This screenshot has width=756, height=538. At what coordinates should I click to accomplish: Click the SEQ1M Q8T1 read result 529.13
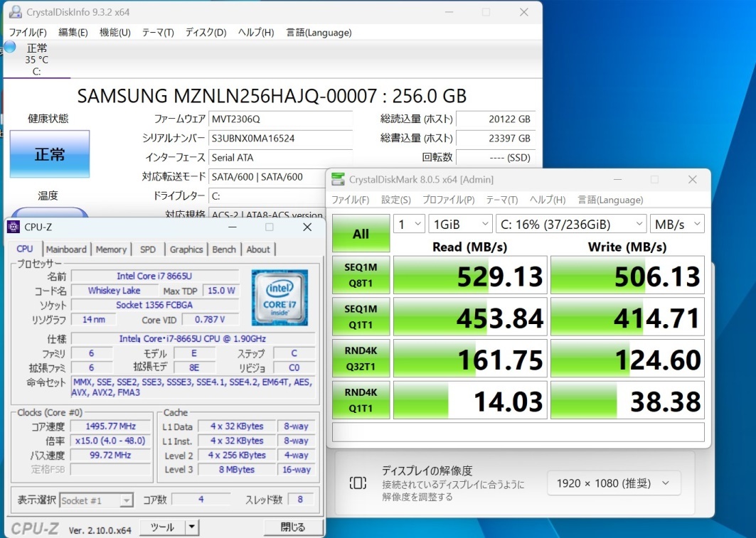tap(470, 275)
